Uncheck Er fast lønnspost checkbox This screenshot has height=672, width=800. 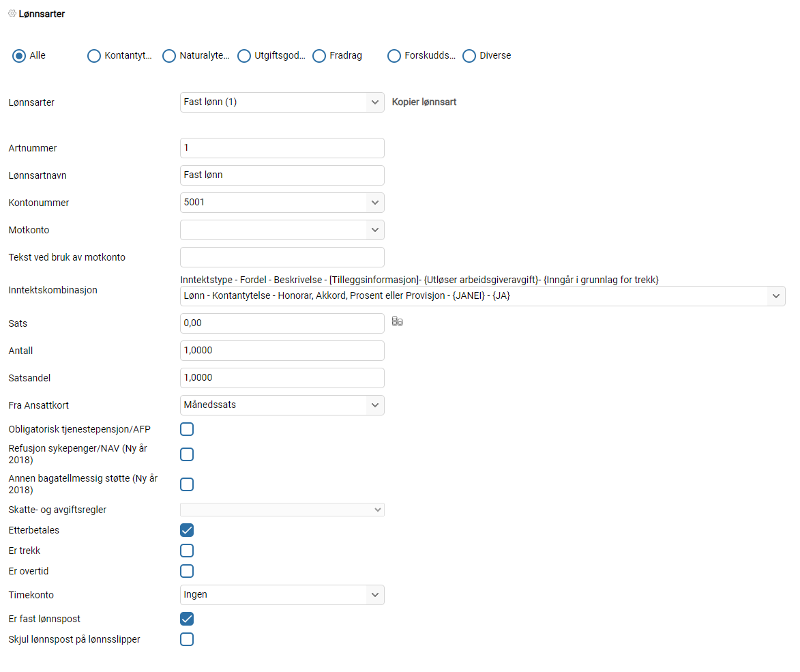pyautogui.click(x=187, y=619)
